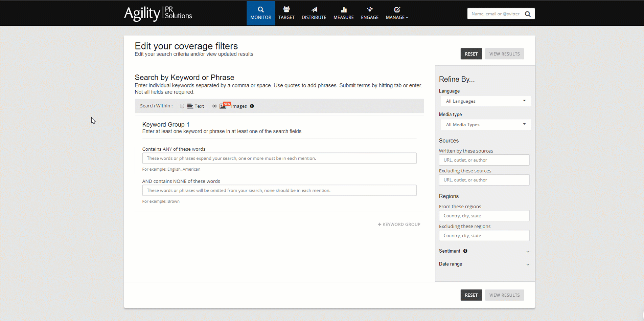Click the Agility PR Solutions logo

(x=158, y=14)
